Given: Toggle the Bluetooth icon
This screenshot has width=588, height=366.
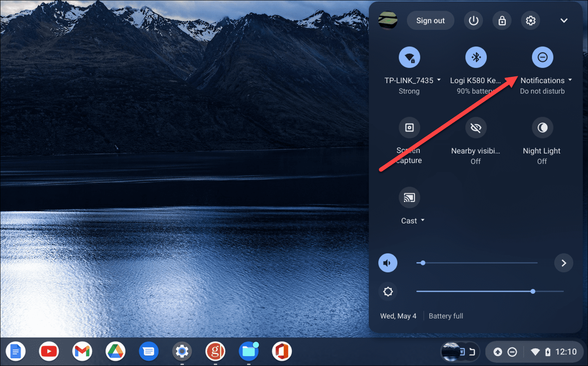Looking at the screenshot, I should 476,57.
